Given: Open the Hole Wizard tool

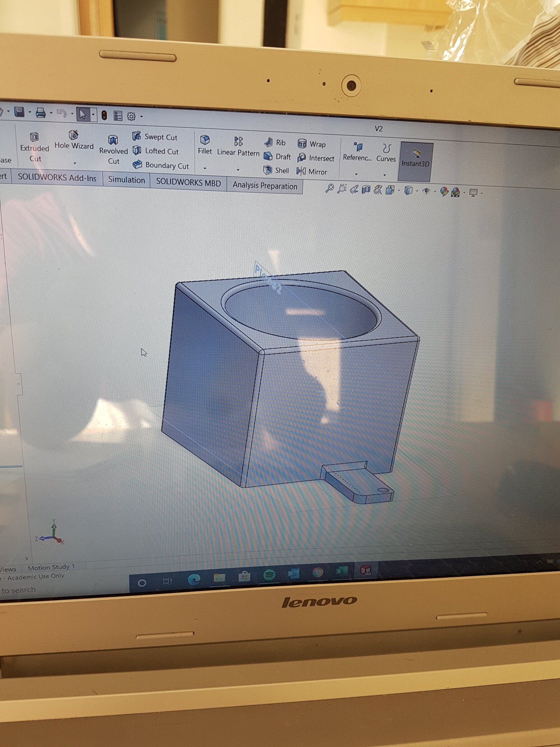Looking at the screenshot, I should [74, 140].
